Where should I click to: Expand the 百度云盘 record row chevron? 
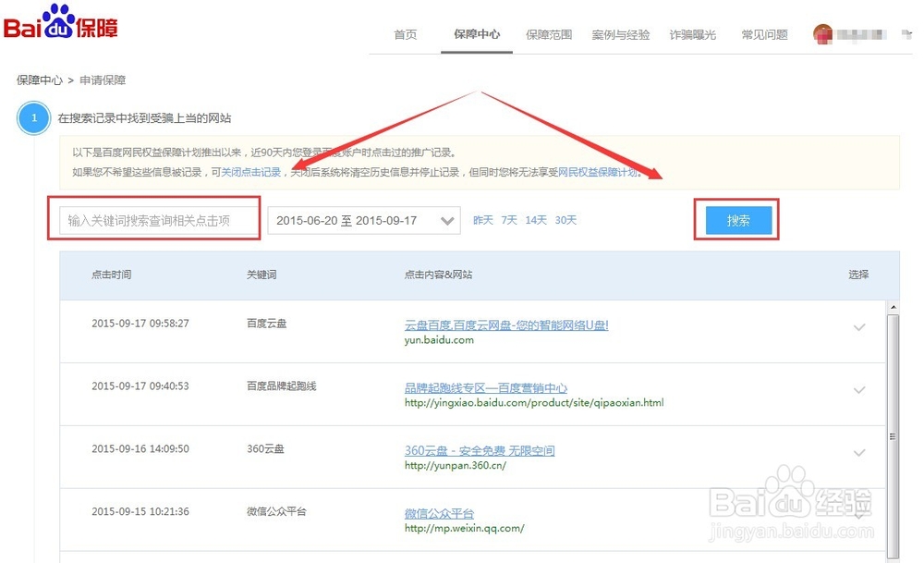(x=859, y=327)
